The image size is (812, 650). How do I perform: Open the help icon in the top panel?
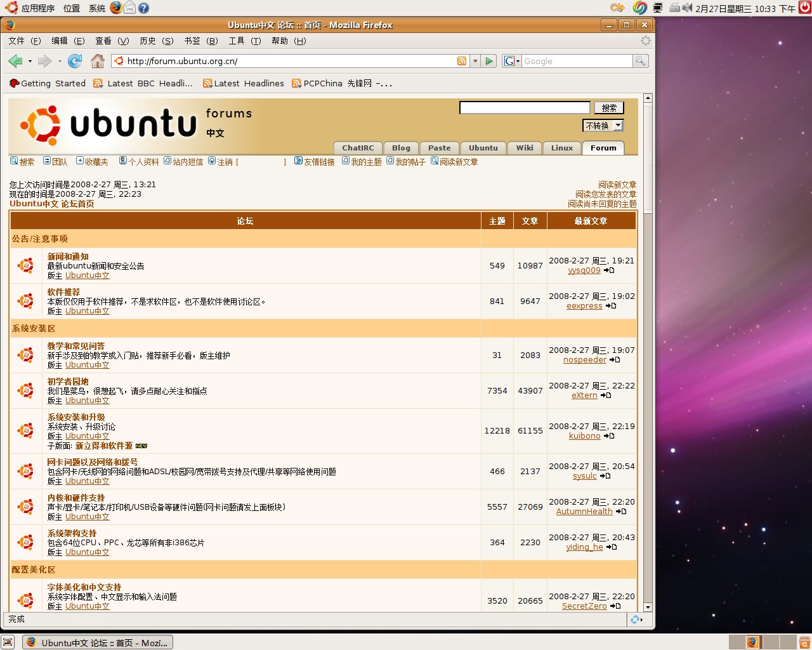(143, 8)
